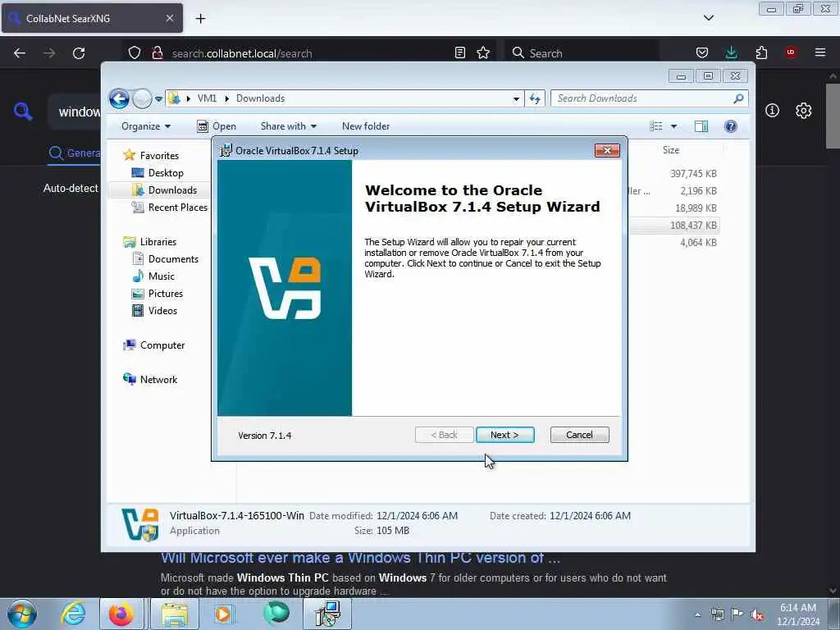Click the SearXNG magnifier logo
This screenshot has width=840, height=630.
coord(23,112)
